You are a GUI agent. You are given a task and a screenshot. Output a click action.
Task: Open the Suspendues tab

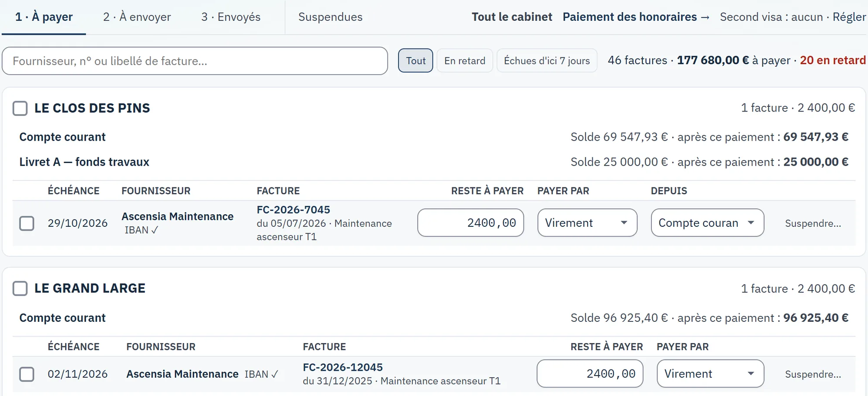tap(330, 17)
